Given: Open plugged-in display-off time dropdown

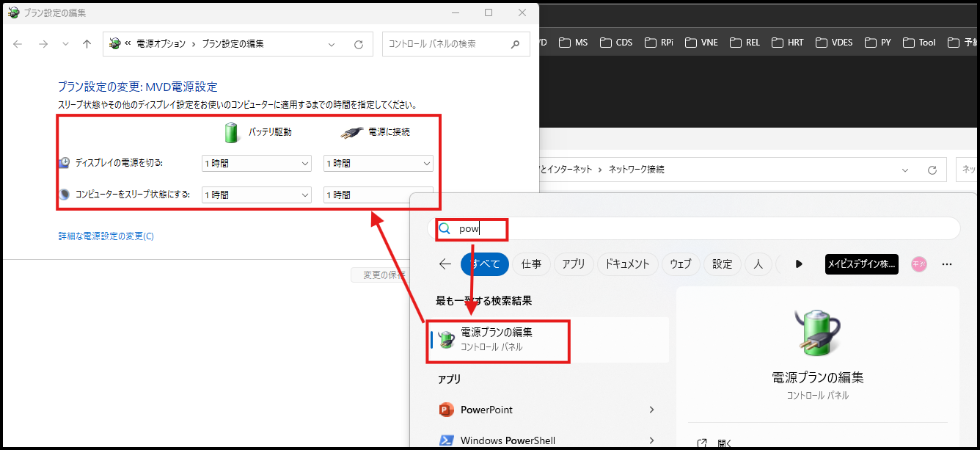Looking at the screenshot, I should (378, 163).
